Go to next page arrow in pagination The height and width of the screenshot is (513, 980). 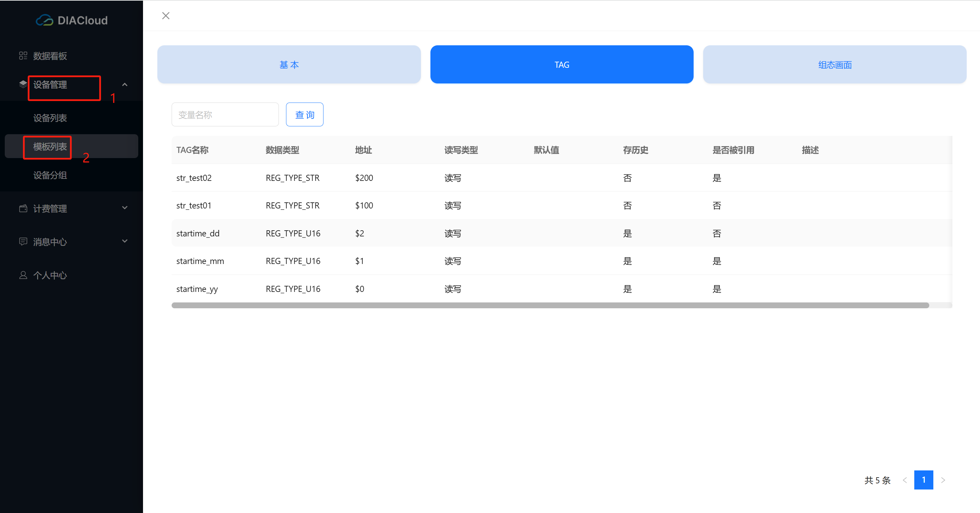tap(943, 480)
